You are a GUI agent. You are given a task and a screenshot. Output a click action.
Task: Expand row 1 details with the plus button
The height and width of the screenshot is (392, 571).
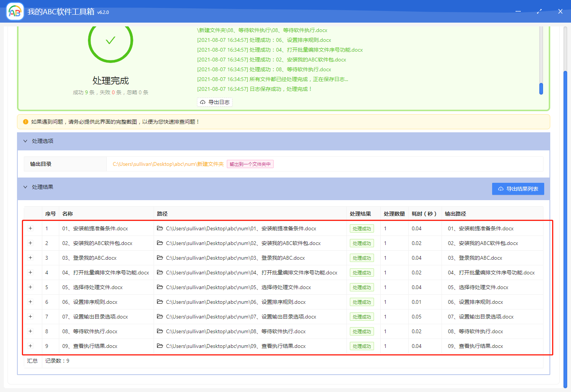point(31,228)
